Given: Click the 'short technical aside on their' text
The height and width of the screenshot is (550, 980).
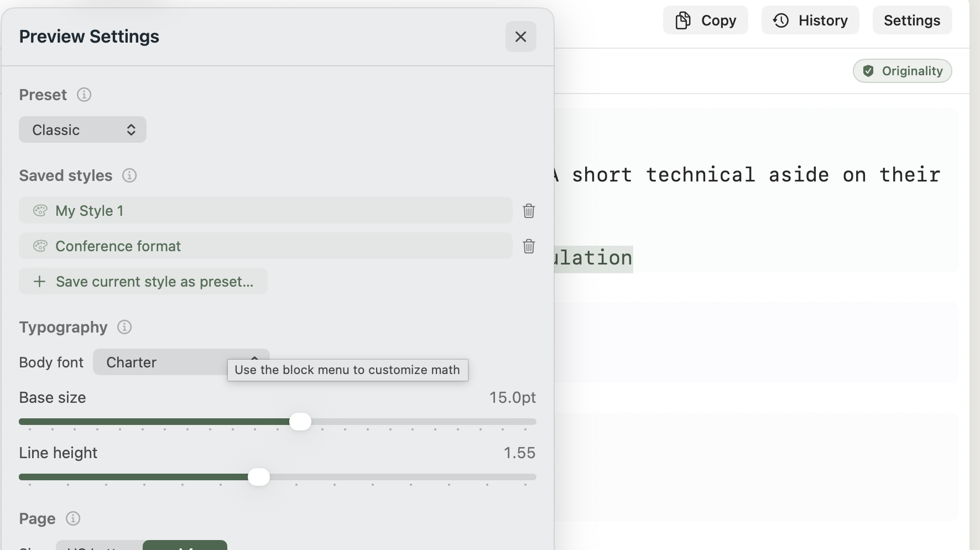Looking at the screenshot, I should [756, 175].
